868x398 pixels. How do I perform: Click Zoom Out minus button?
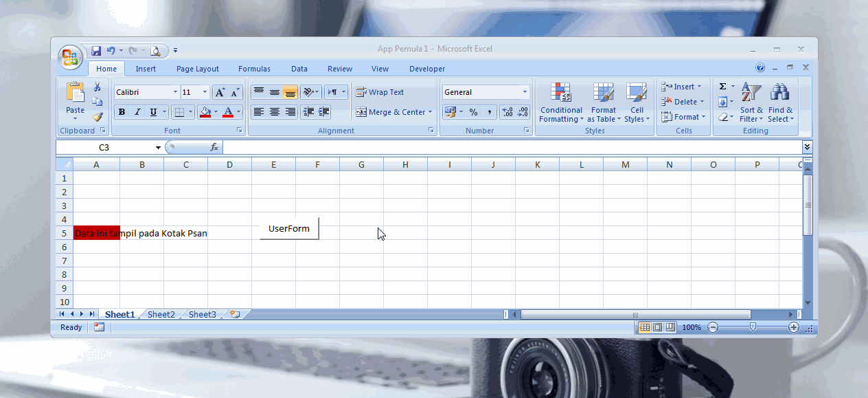pyautogui.click(x=713, y=327)
